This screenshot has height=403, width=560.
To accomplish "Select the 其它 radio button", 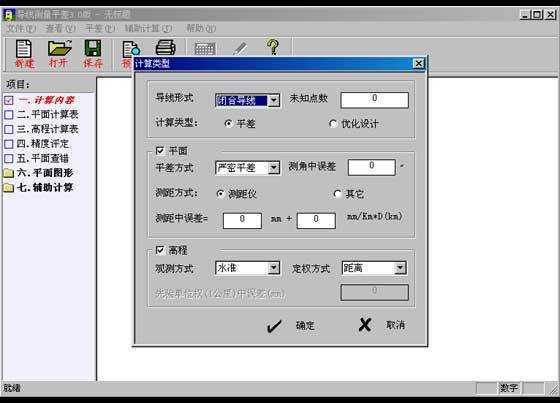I will [x=337, y=194].
